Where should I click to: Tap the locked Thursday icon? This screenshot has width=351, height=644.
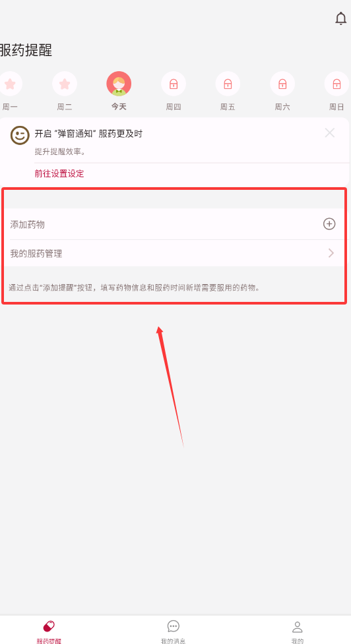coord(174,84)
